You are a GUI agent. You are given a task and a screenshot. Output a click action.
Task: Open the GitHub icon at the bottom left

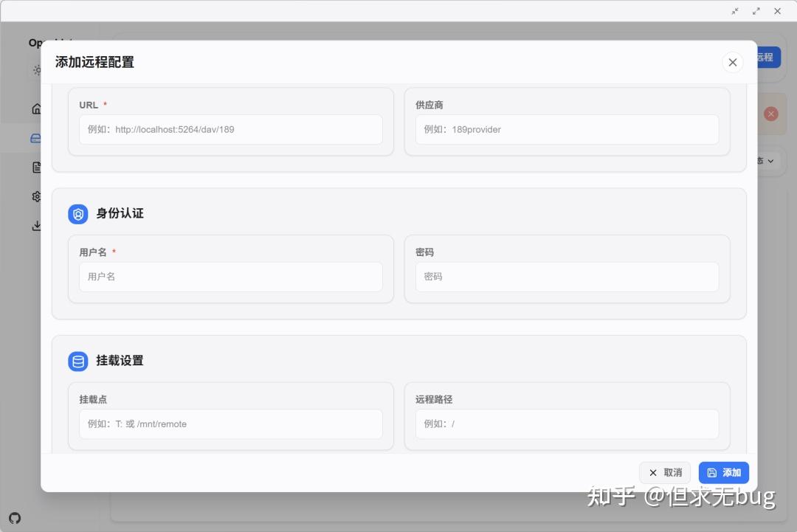(x=15, y=518)
